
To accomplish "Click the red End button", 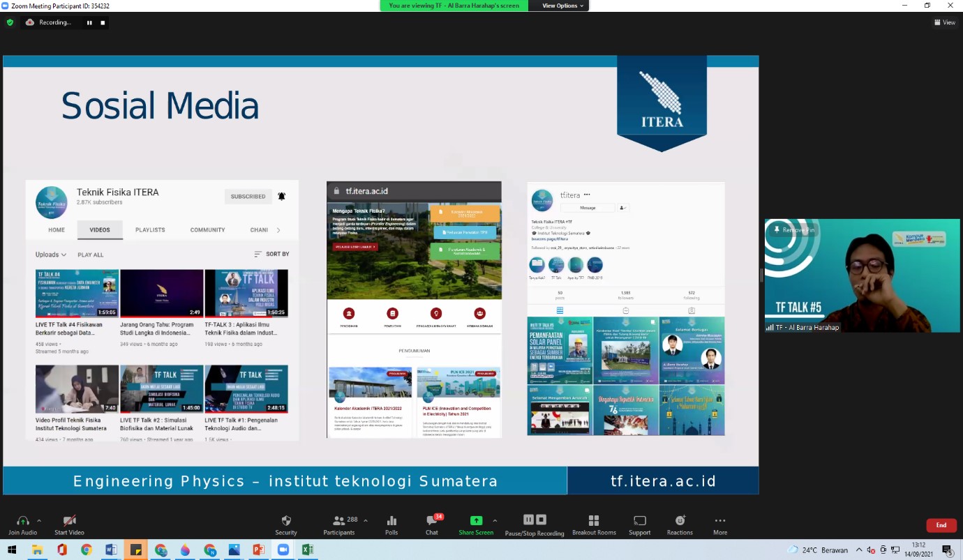I will [941, 525].
